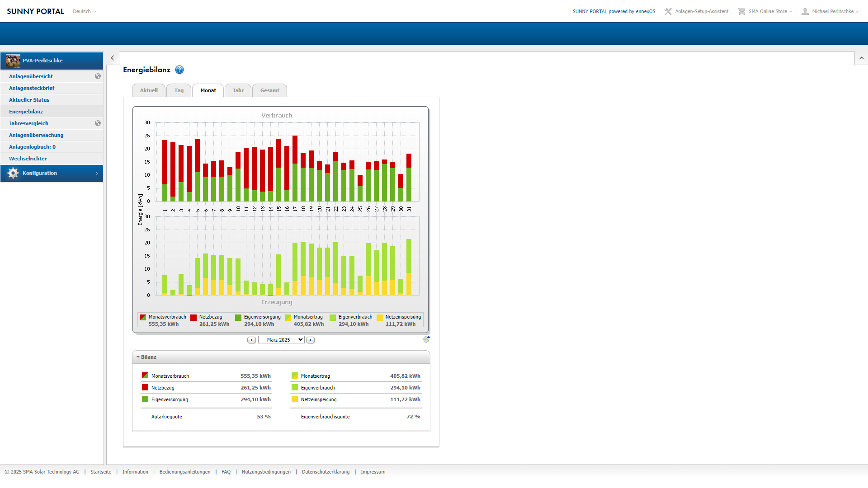Switch to the Tag tab
868x488 pixels.
pos(179,90)
